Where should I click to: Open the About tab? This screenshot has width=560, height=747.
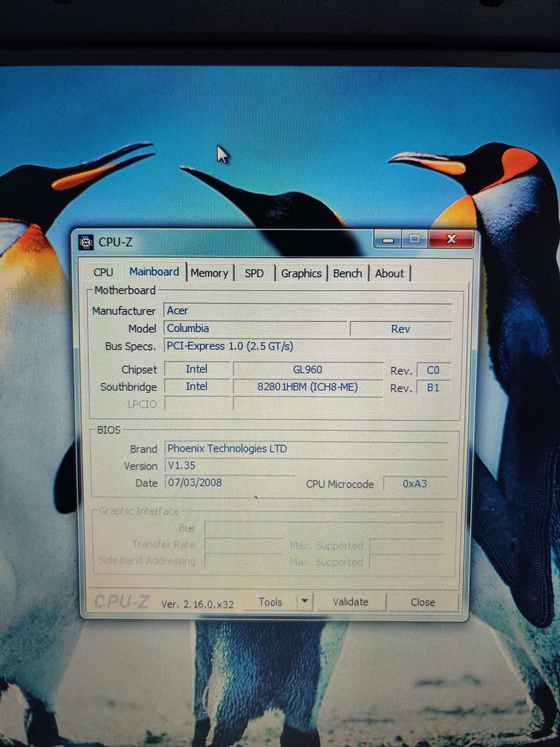point(389,273)
